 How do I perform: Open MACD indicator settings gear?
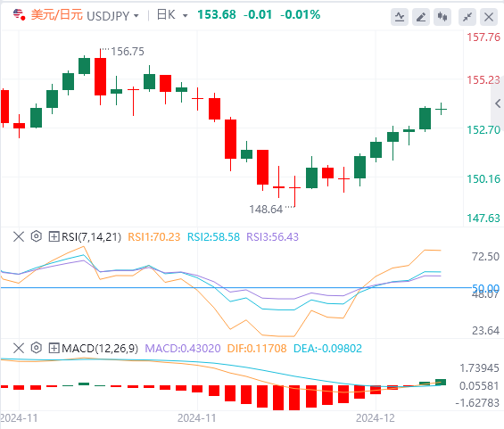(x=37, y=348)
